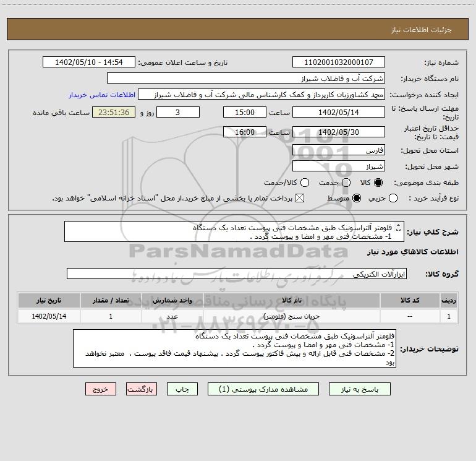This screenshot has width=476, height=461.
Task: Click the remaining time 23:51:36 field
Action: tap(114, 112)
